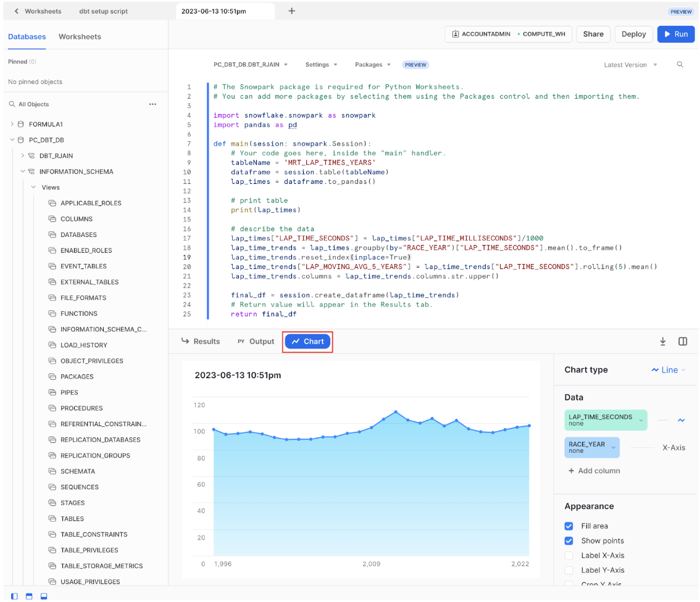The width and height of the screenshot is (700, 602).
Task: Click the three-dot menu beside All Objects
Action: pos(152,104)
